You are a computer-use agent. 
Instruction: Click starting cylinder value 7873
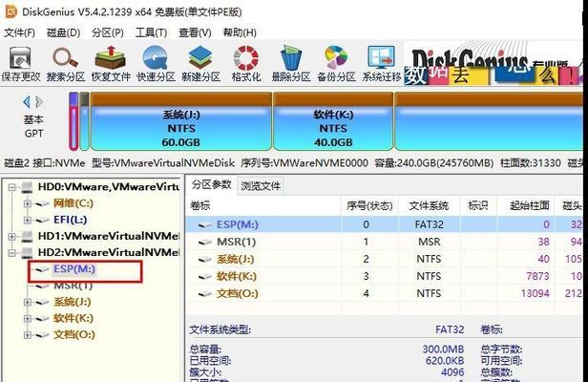537,277
